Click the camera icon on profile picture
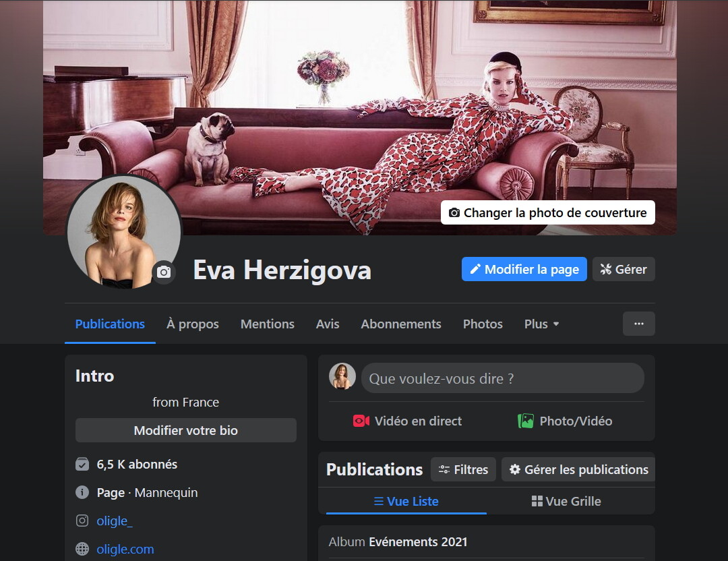Viewport: 728px width, 561px height. point(164,272)
